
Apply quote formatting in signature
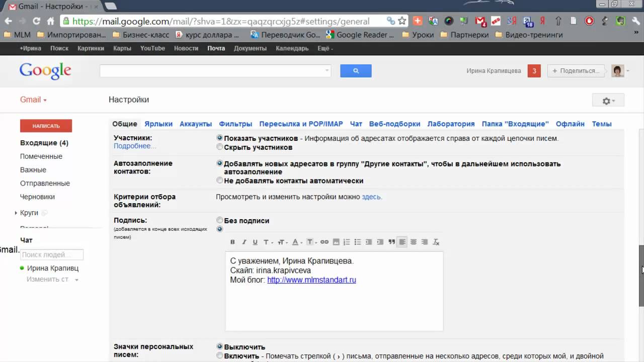click(x=391, y=242)
